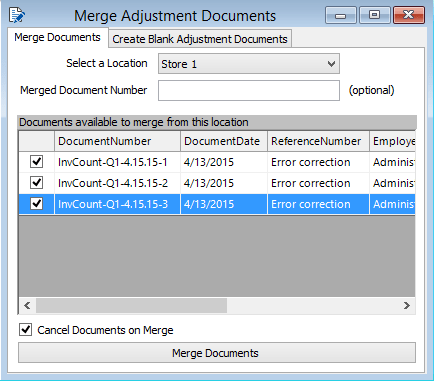Switch to Create Blank Adjustment Documents tab
This screenshot has width=434, height=381.
pyautogui.click(x=200, y=39)
